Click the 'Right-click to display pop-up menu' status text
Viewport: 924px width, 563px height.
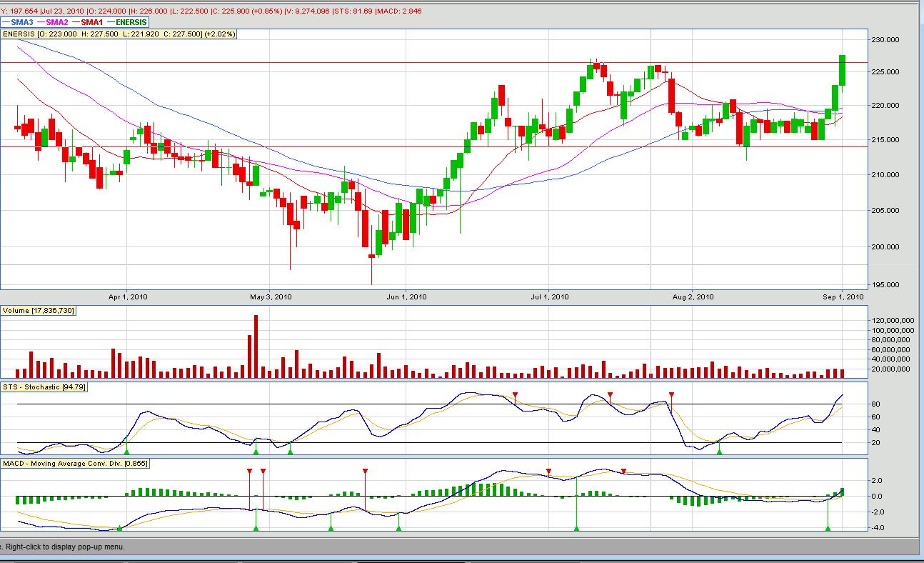66,547
